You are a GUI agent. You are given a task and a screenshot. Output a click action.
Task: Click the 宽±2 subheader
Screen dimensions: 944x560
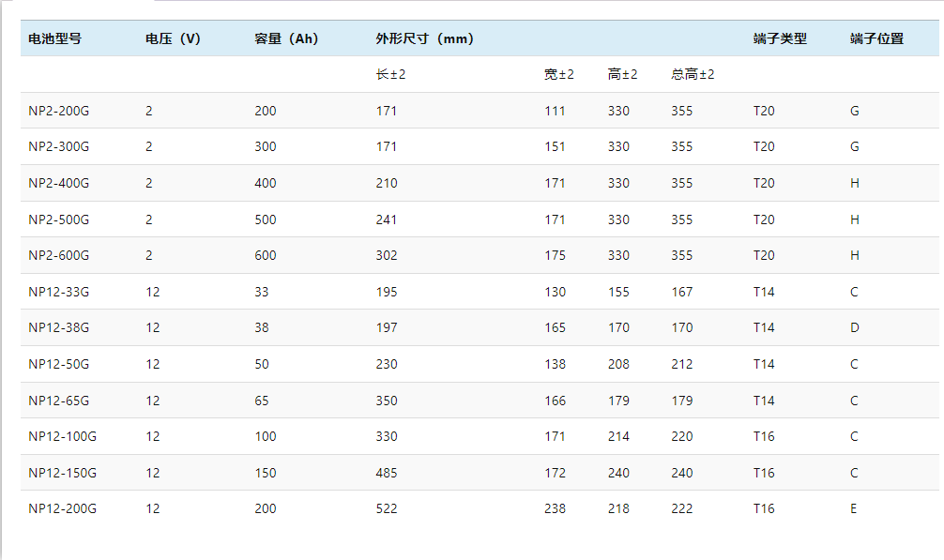coord(559,74)
